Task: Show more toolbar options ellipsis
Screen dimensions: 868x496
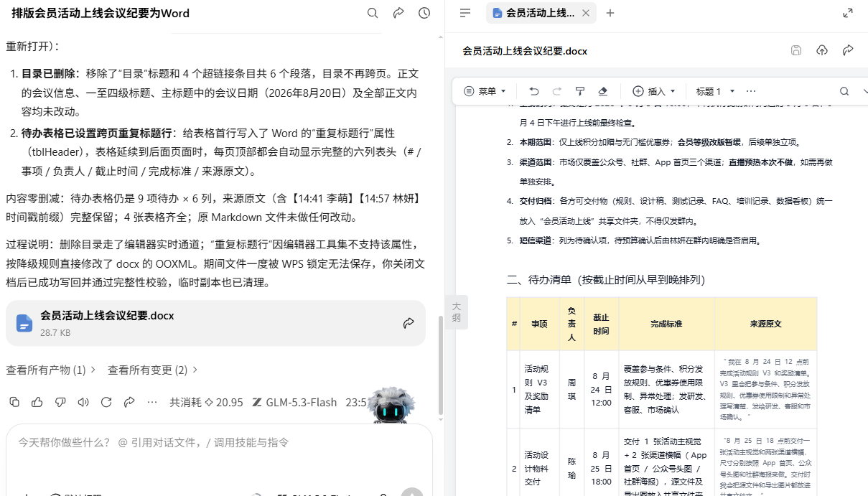Action: click(x=751, y=91)
